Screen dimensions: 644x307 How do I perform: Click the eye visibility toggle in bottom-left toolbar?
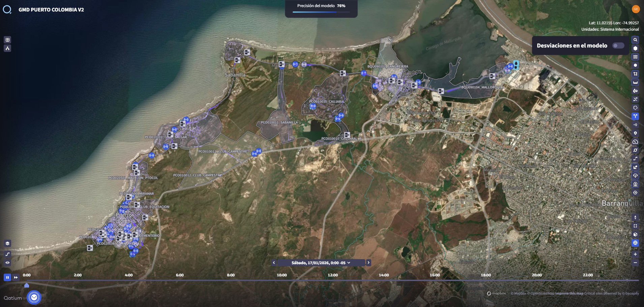pyautogui.click(x=7, y=263)
